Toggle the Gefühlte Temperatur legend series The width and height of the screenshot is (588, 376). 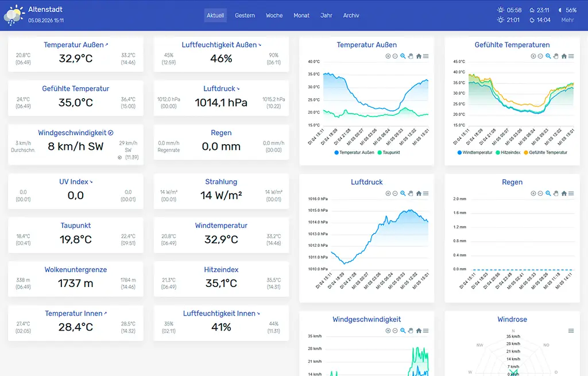546,153
